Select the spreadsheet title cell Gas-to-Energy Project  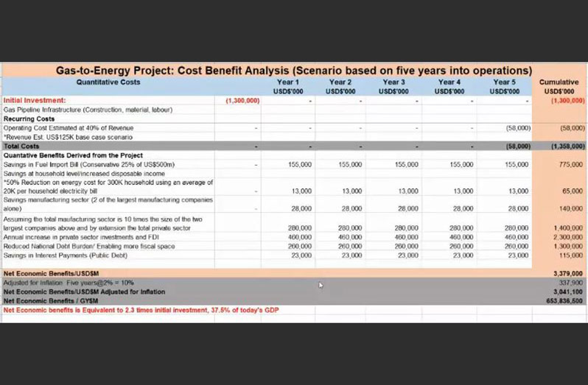294,71
